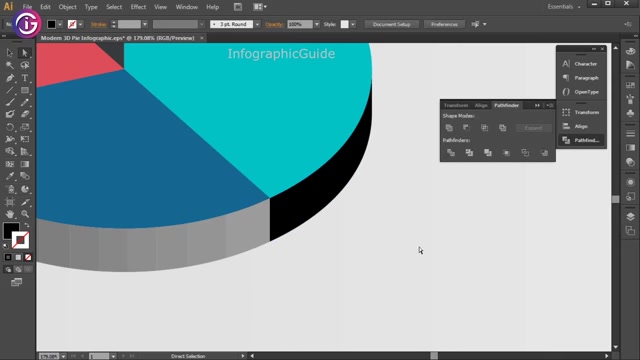
Task: Open the Style dropdown arrow
Action: (x=353, y=24)
